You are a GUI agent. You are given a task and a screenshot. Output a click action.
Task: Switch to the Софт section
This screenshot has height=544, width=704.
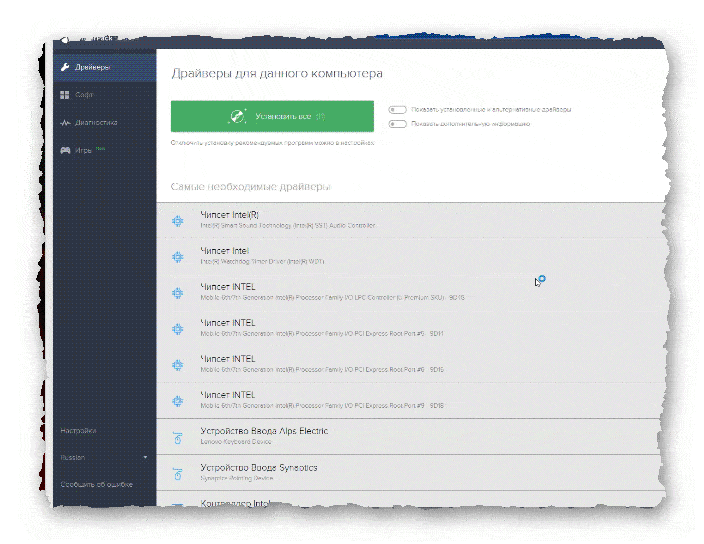pyautogui.click(x=105, y=95)
